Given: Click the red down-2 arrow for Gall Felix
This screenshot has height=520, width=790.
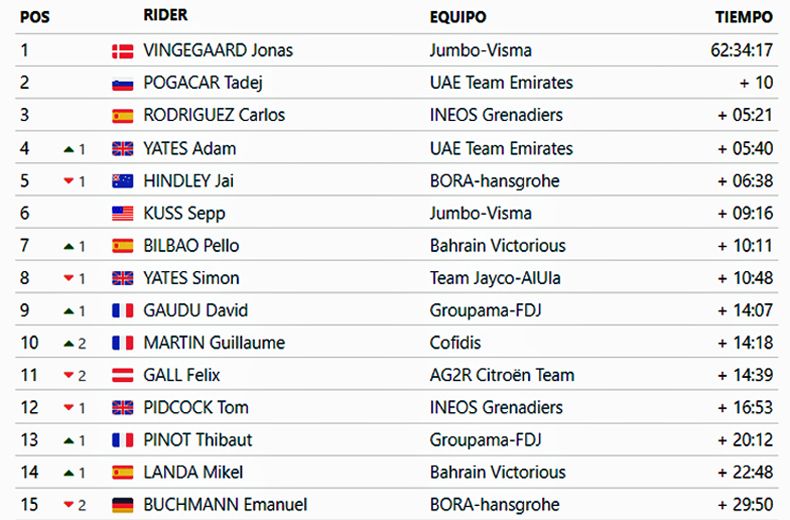Looking at the screenshot, I should coord(69,375).
